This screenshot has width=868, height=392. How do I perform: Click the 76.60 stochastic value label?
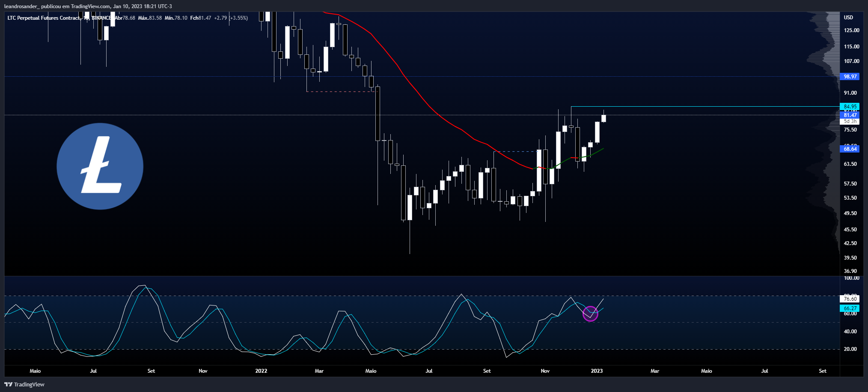point(850,299)
